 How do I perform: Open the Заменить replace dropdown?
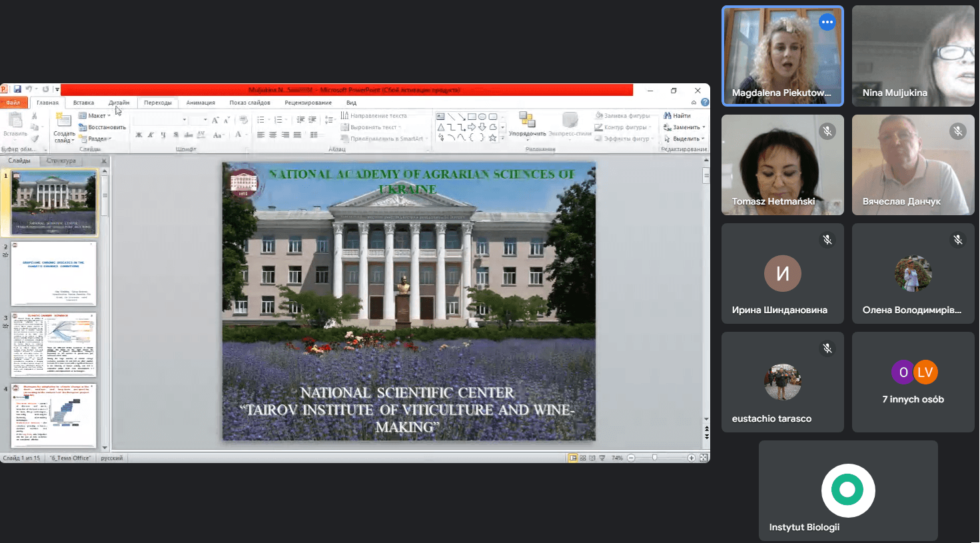[684, 127]
